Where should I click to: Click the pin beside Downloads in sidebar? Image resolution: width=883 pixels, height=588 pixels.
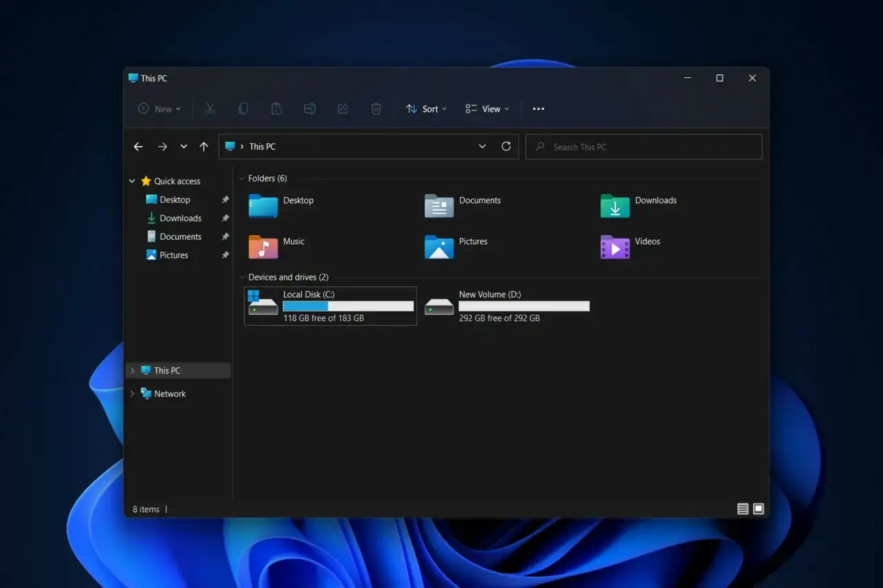pos(225,219)
